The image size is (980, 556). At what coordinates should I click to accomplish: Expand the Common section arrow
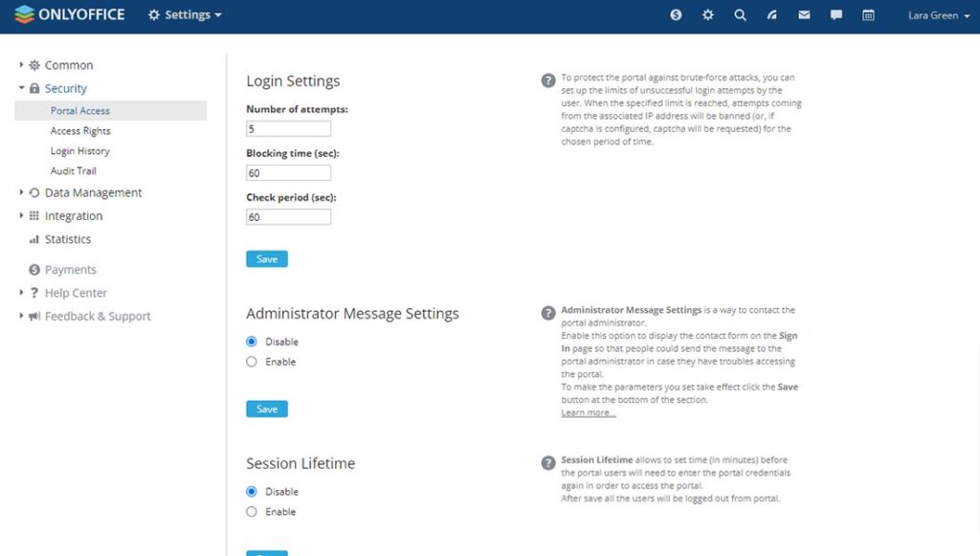[21, 64]
